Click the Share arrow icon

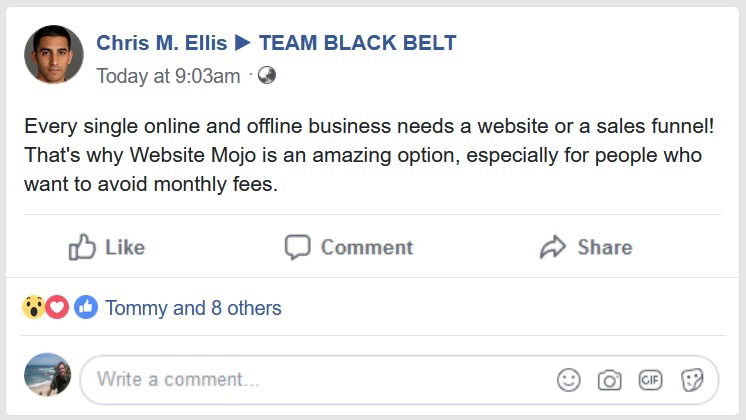click(553, 247)
